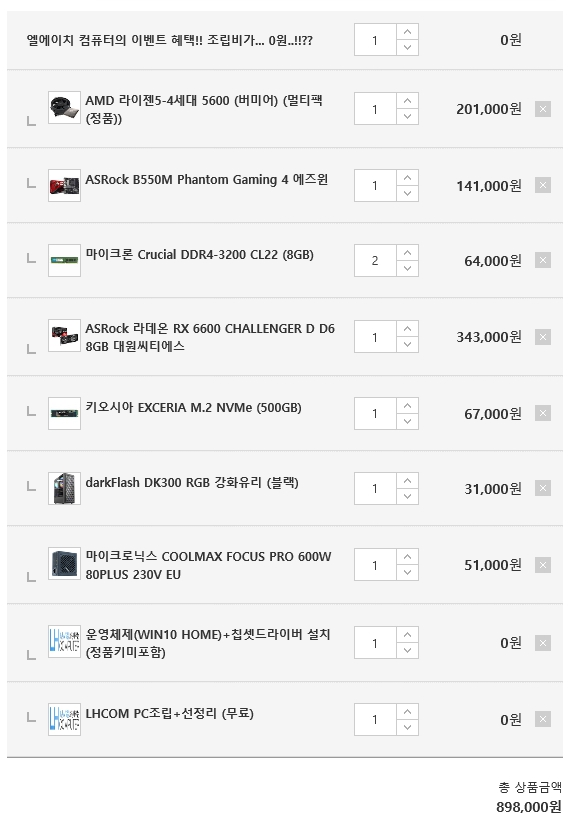Screen dimensions: 573x826
Task: Click the ASRock B550M Phantom Gaming 4 name
Action: pyautogui.click(x=206, y=180)
